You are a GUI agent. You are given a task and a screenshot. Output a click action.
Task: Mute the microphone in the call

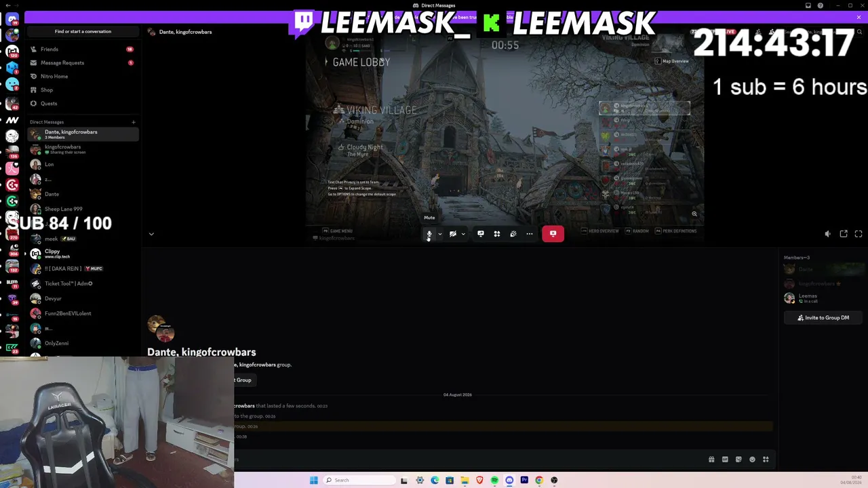pyautogui.click(x=429, y=234)
